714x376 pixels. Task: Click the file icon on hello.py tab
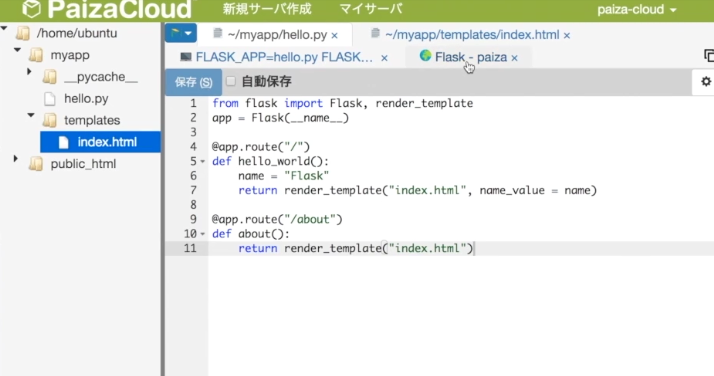[x=218, y=33]
